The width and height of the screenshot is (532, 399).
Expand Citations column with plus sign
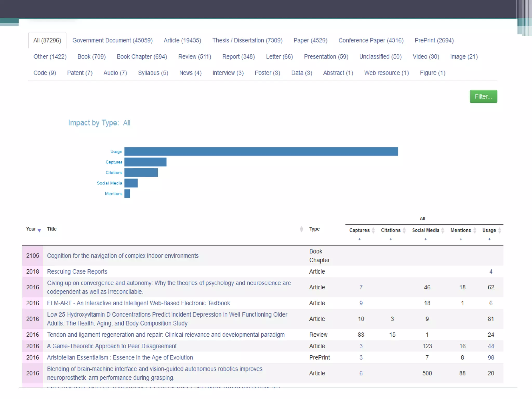pyautogui.click(x=391, y=239)
